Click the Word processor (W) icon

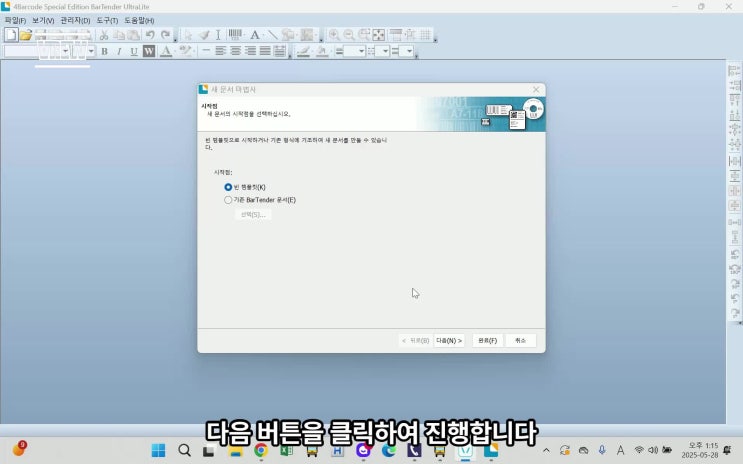pyautogui.click(x=149, y=51)
